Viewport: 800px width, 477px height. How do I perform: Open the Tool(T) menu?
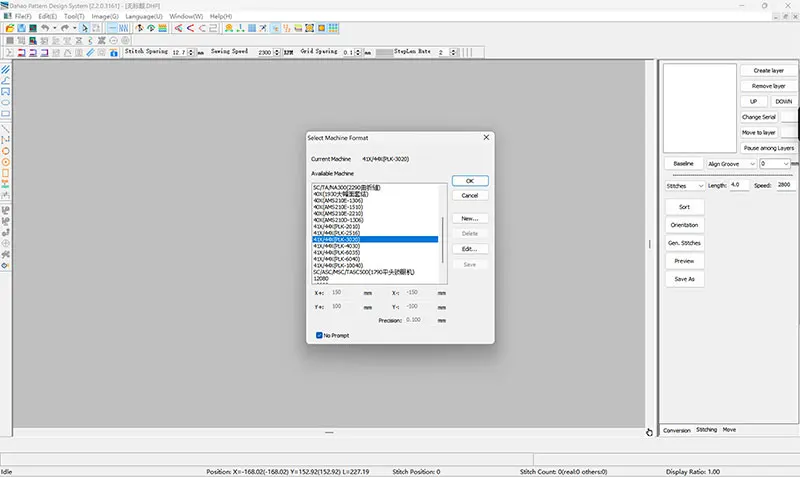(74, 16)
